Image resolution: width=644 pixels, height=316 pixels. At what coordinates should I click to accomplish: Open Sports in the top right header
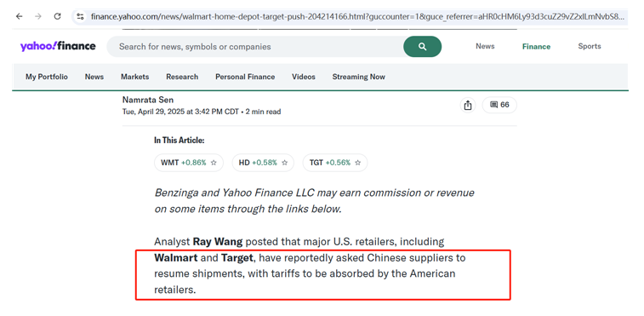pos(590,46)
